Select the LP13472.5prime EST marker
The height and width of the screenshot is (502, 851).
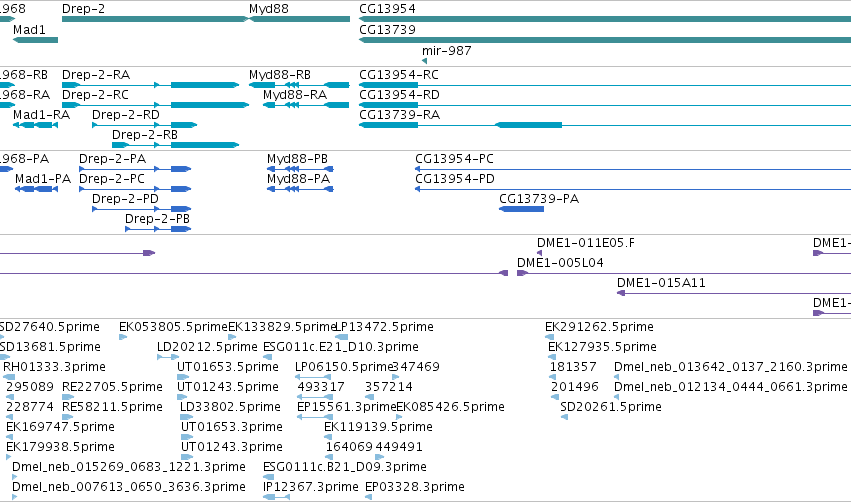tap(341, 337)
